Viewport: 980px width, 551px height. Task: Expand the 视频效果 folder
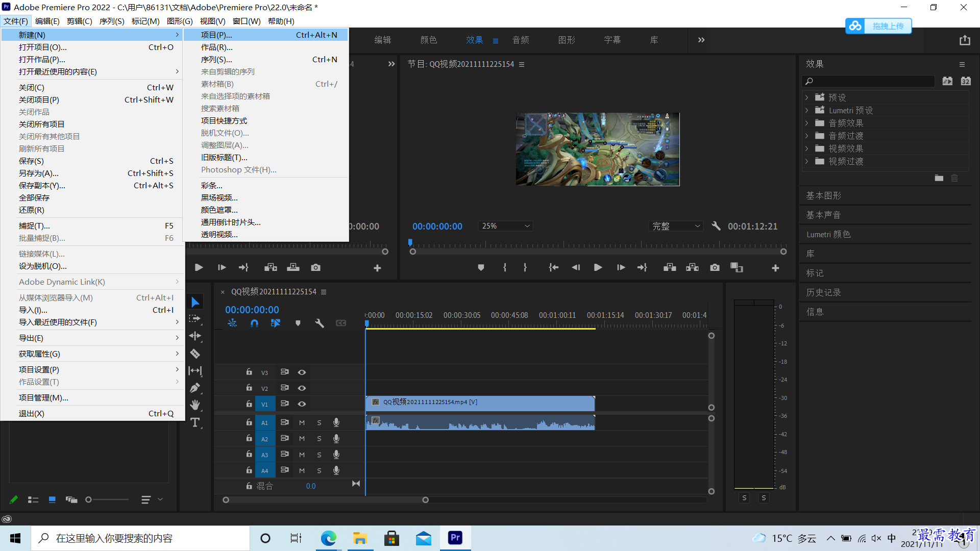(806, 148)
